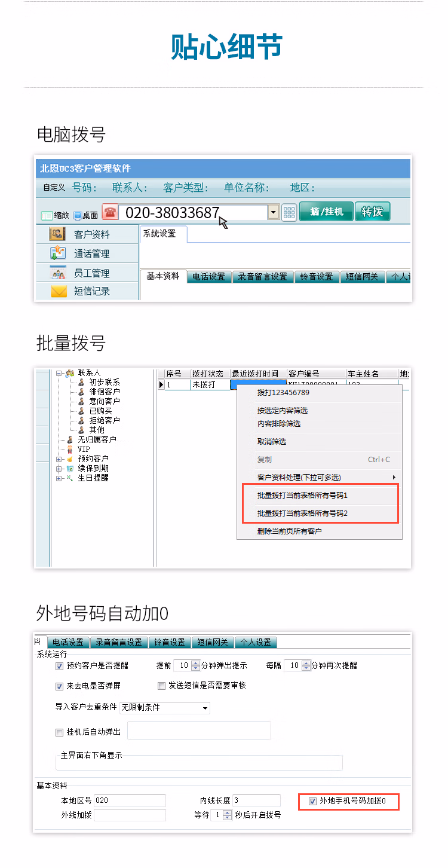Enable 发送短信是否需要审核 checkbox

point(161,686)
